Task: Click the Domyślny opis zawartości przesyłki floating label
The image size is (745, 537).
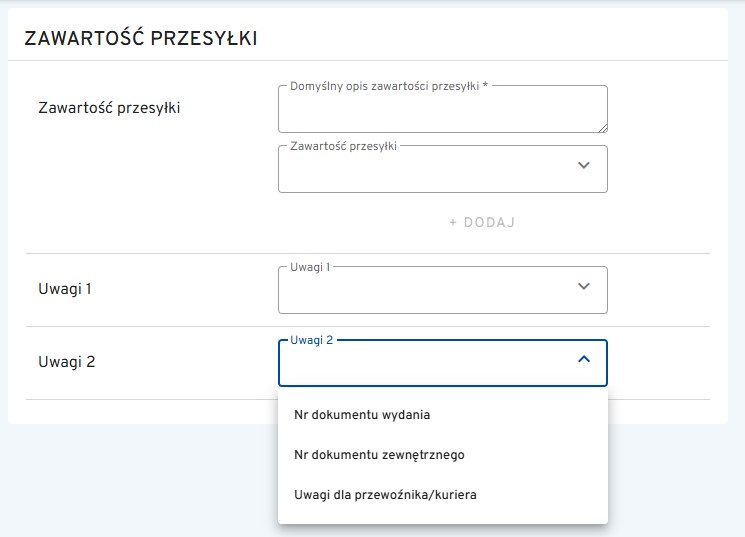Action: click(388, 86)
